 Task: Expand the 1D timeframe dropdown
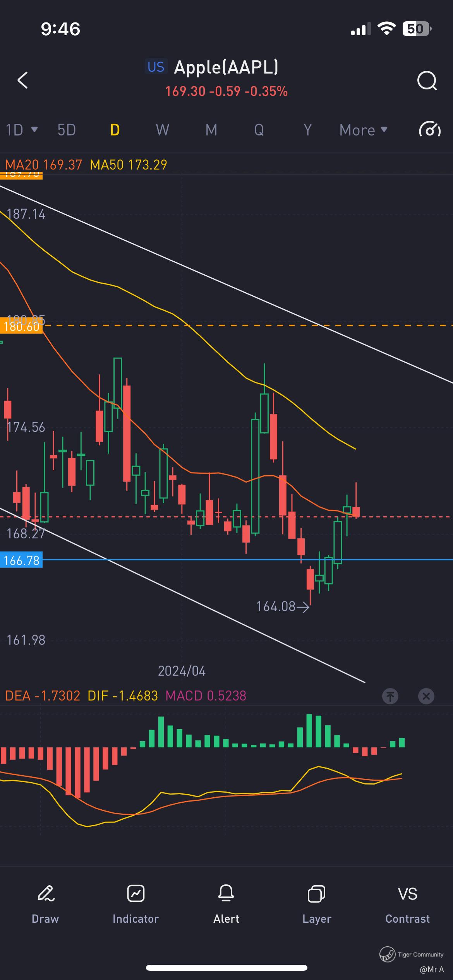tap(22, 130)
